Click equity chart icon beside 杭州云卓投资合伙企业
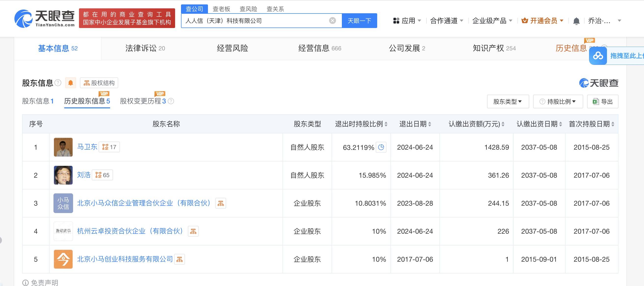This screenshot has height=286, width=644. point(193,231)
